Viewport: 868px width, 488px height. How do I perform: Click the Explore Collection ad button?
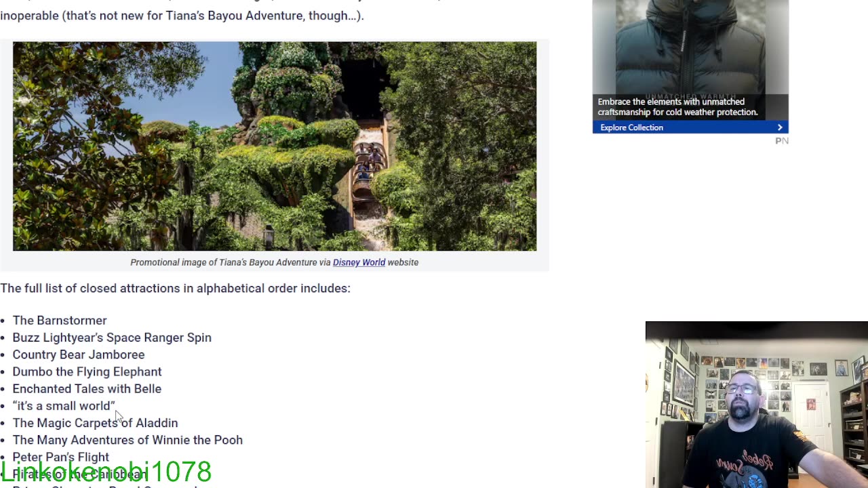click(x=690, y=127)
